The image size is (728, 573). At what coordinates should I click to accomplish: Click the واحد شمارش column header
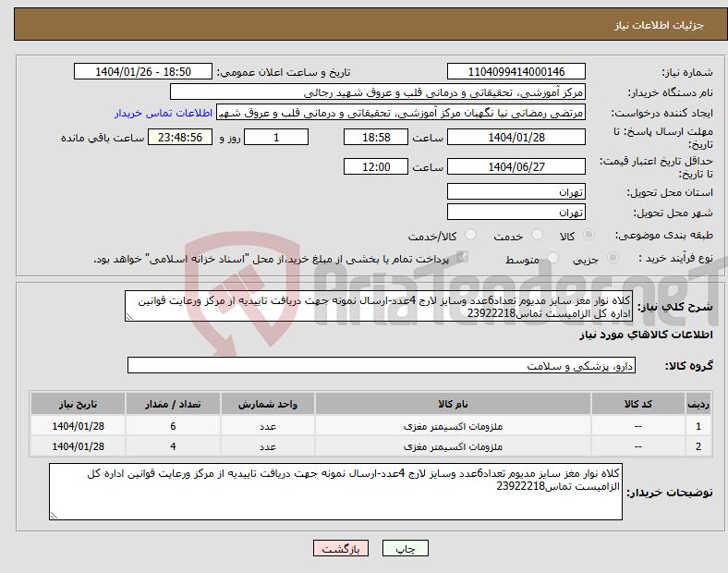(268, 404)
